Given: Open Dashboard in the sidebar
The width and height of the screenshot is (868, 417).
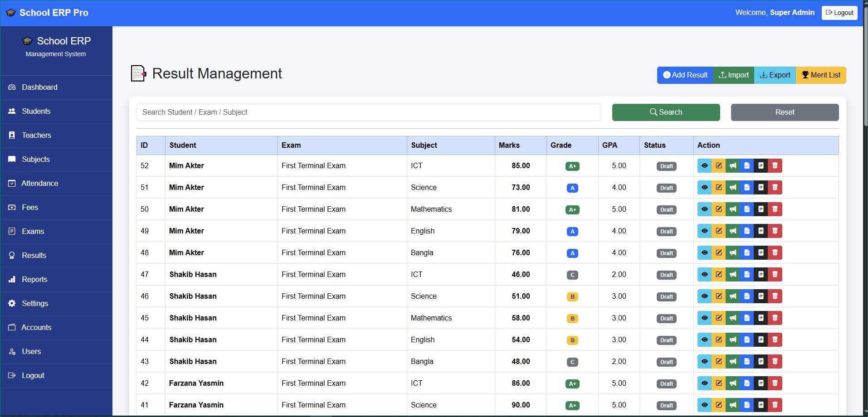Looking at the screenshot, I should (x=56, y=87).
